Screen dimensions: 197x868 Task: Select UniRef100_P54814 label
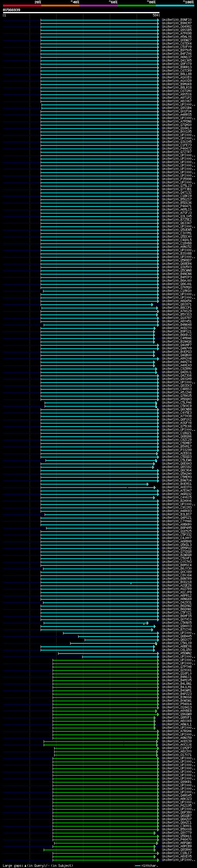(x=176, y=704)
